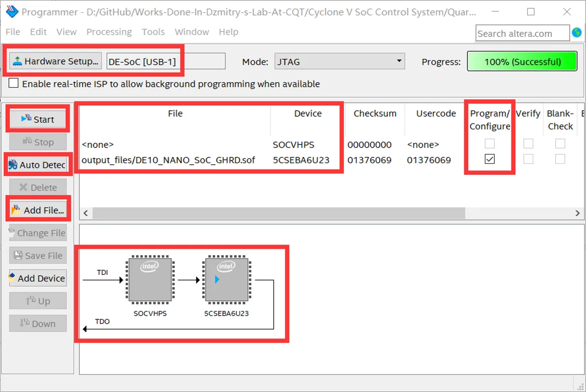Open Hardware Setup dialog

(55, 61)
